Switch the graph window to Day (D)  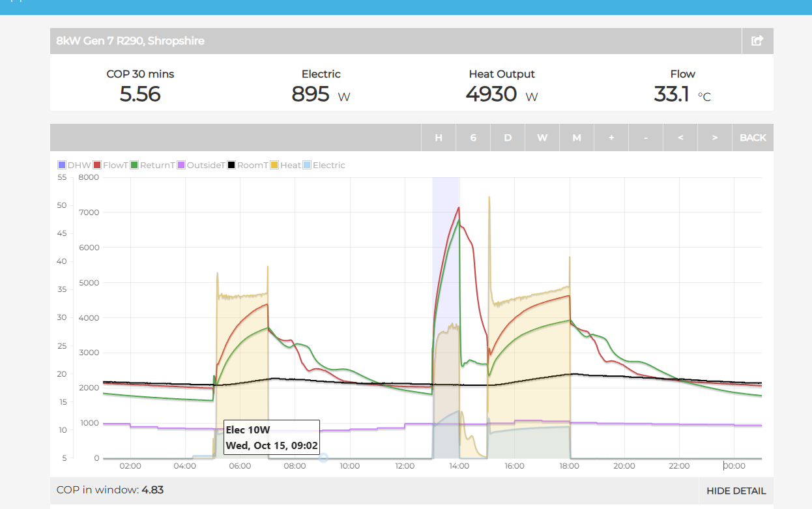[x=508, y=138]
